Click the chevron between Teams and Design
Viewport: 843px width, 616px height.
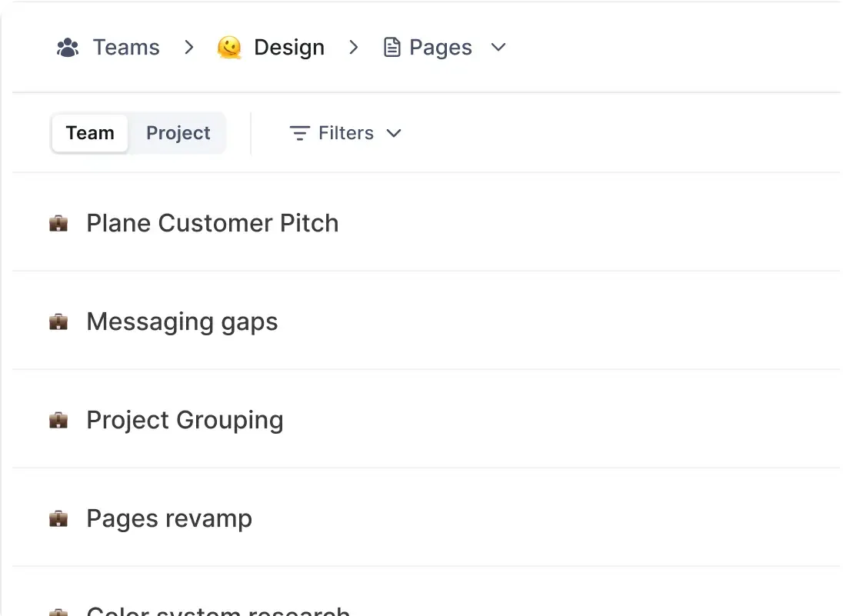coord(188,47)
